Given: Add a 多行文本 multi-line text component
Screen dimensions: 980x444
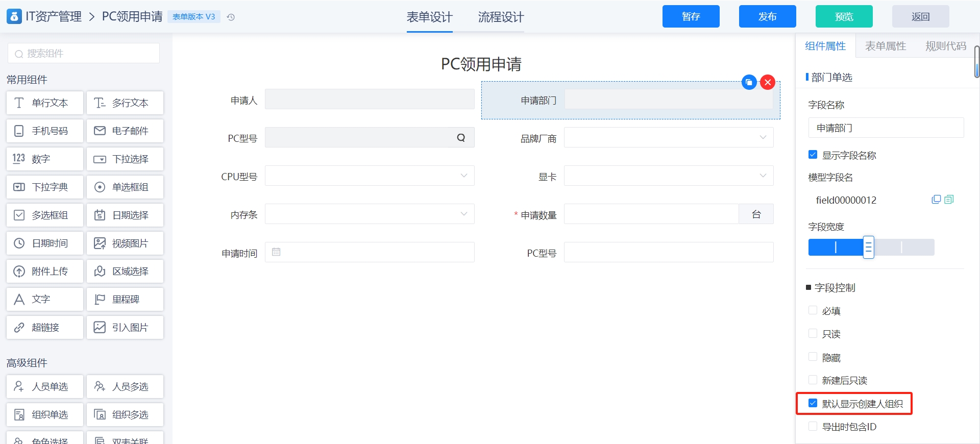Looking at the screenshot, I should pos(125,103).
